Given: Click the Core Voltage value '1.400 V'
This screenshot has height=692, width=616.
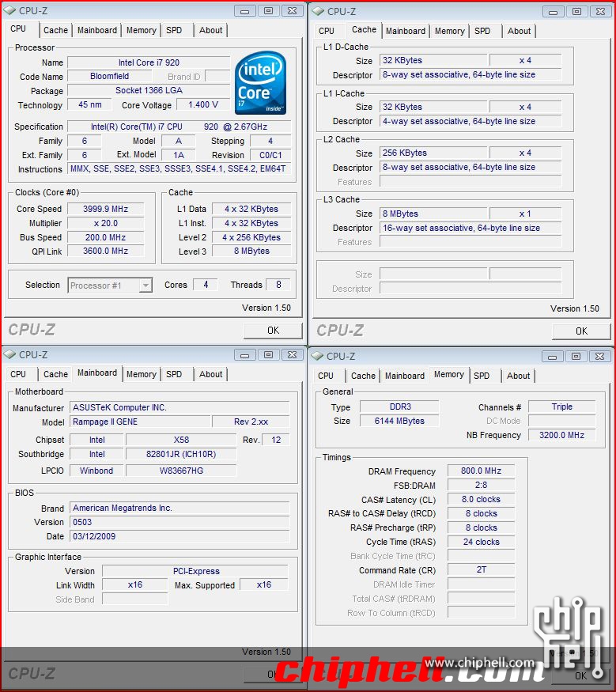Looking at the screenshot, I should point(203,104).
